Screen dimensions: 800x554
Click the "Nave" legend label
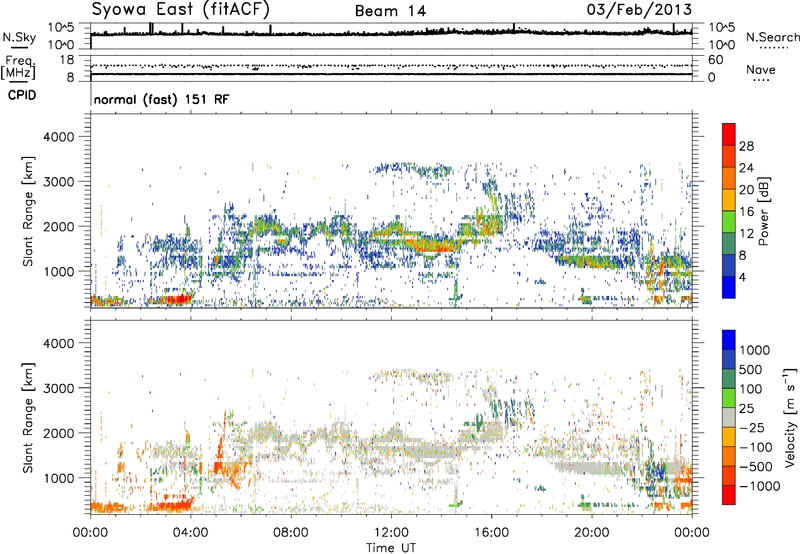click(761, 70)
